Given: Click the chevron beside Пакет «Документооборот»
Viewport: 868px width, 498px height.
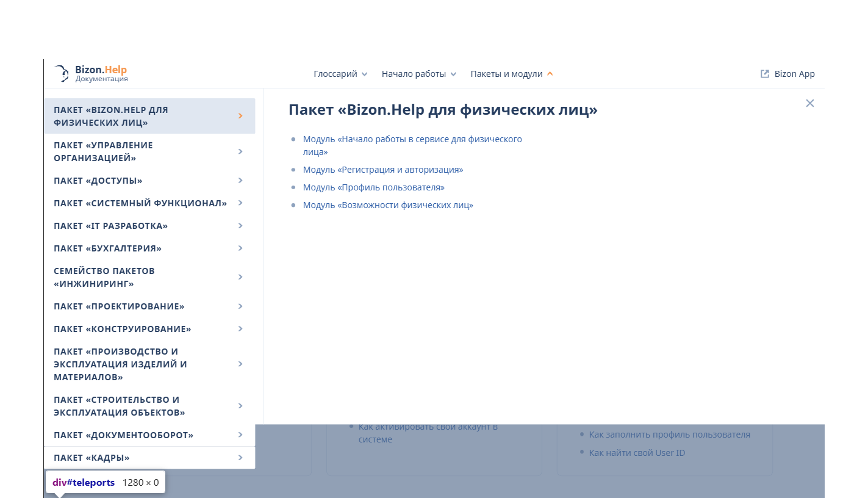Looking at the screenshot, I should click(x=240, y=435).
